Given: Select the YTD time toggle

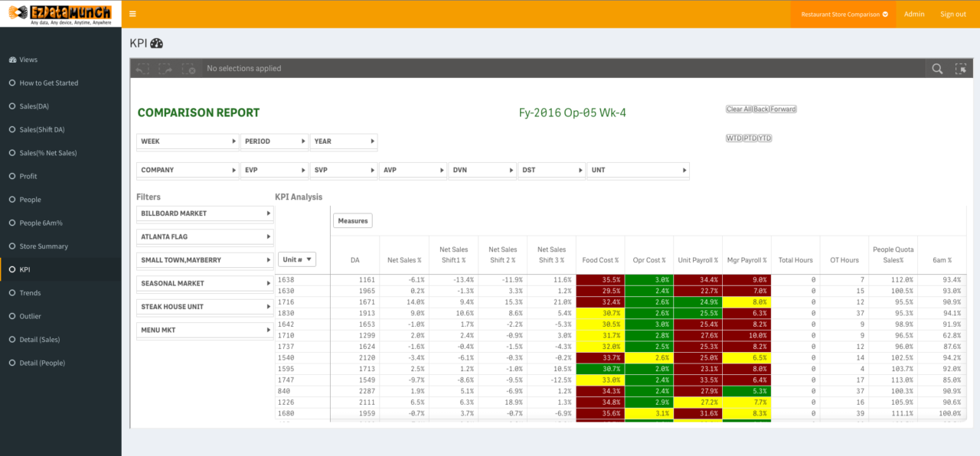Looking at the screenshot, I should 765,138.
